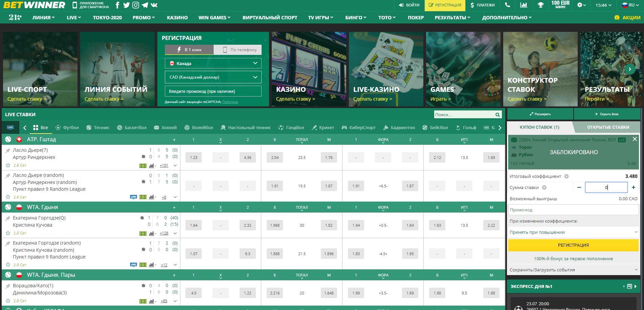
Task: Open the gear next to Итоговый коэффициент
Action: coord(567,176)
